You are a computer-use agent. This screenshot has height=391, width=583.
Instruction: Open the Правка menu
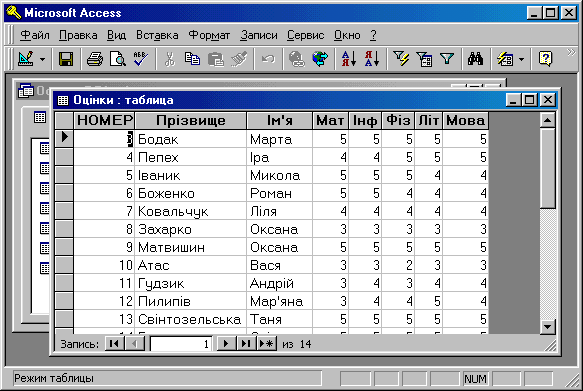click(x=78, y=35)
